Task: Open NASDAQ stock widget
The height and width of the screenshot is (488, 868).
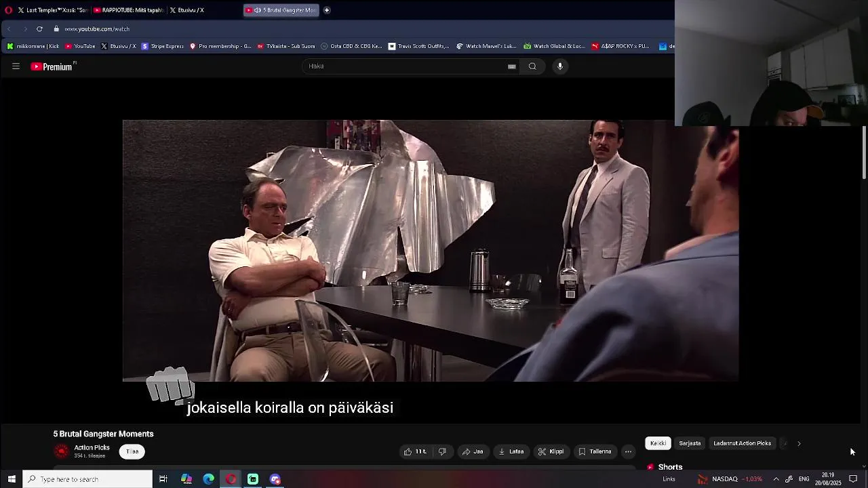Action: click(x=730, y=479)
